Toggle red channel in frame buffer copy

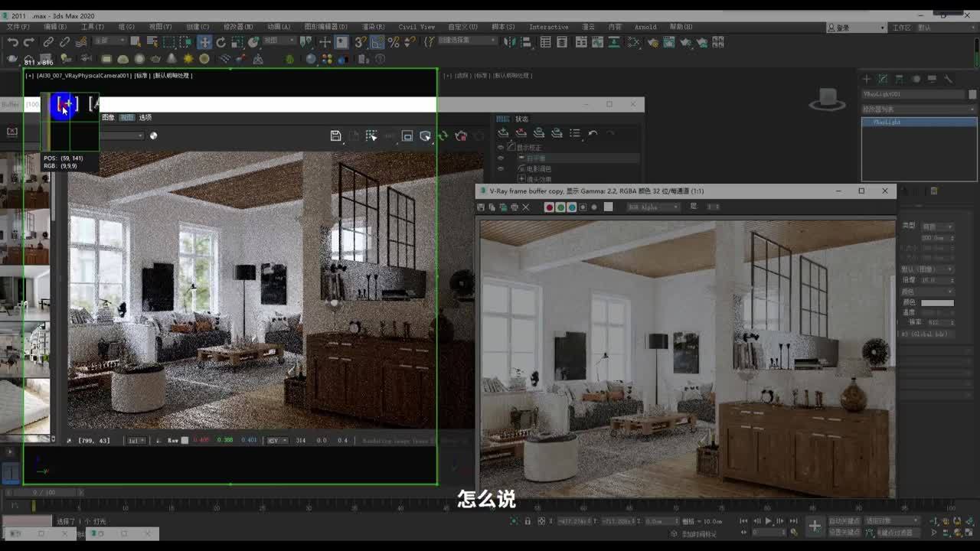coord(549,207)
